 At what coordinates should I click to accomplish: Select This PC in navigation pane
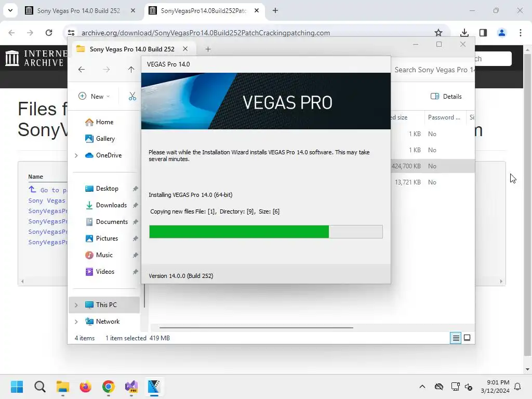tap(104, 304)
